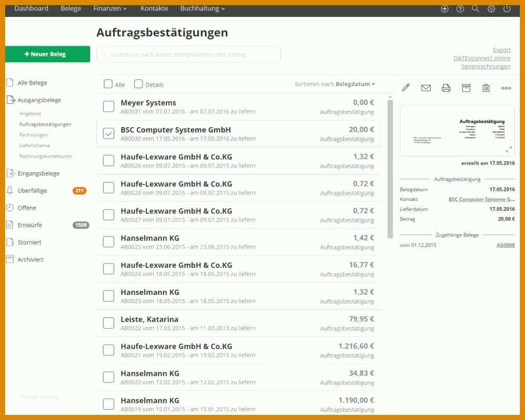The height and width of the screenshot is (420, 525).
Task: Open the Buchhaltung dropdown menu
Action: [202, 8]
